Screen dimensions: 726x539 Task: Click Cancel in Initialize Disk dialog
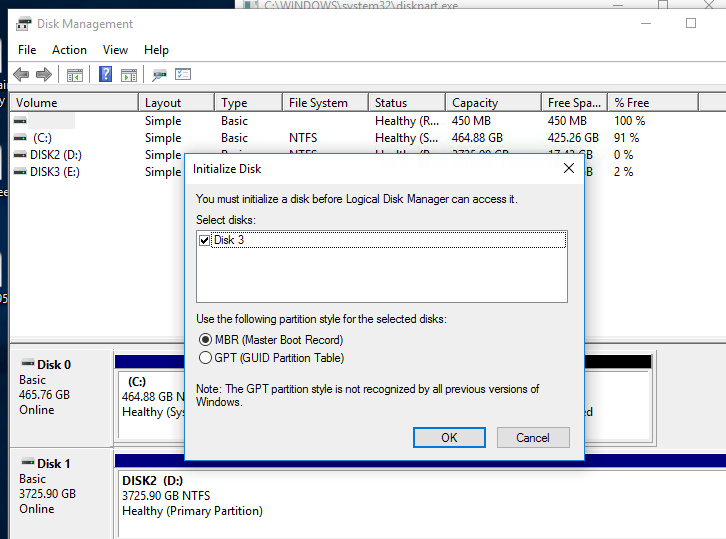pos(533,438)
